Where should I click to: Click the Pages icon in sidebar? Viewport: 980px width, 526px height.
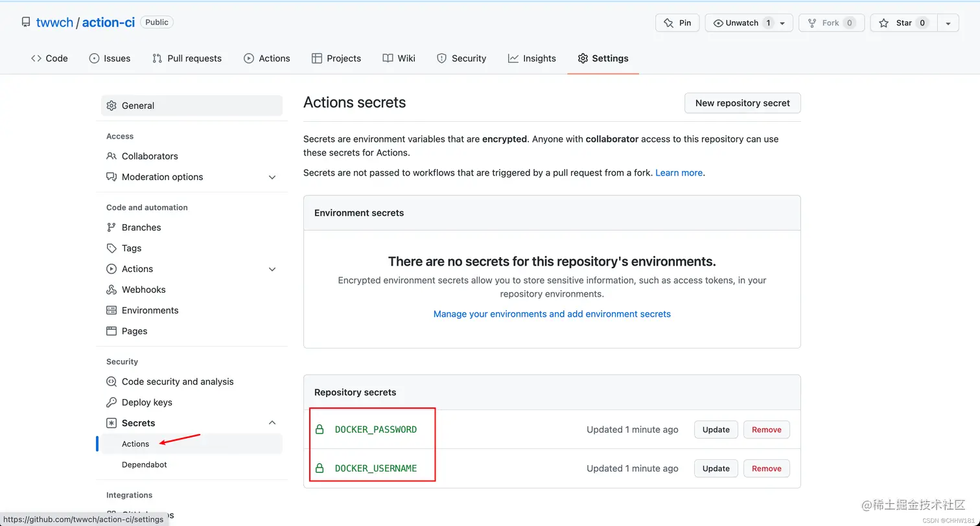[x=111, y=331]
